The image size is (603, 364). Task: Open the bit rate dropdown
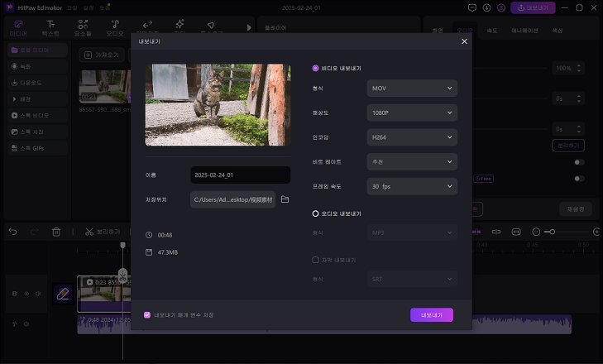click(412, 161)
